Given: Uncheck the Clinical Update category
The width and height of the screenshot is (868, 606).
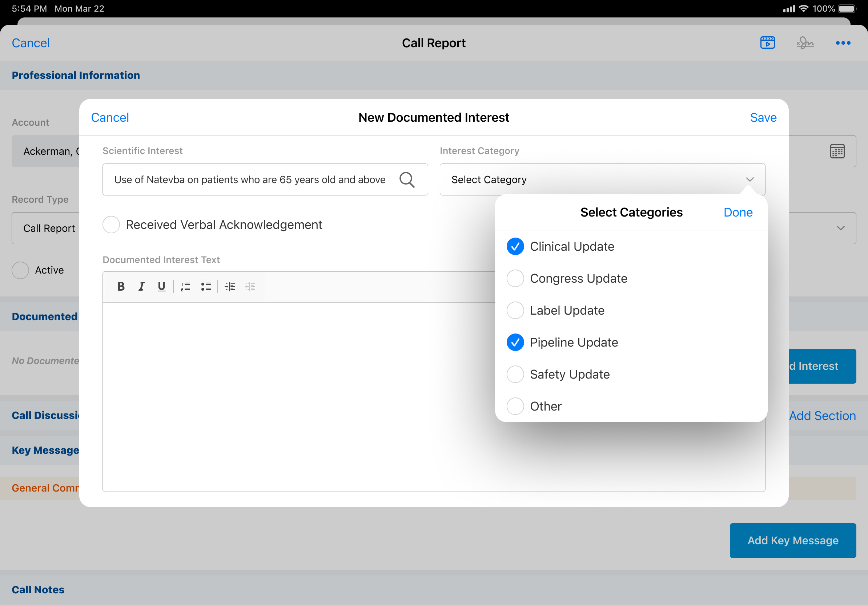Looking at the screenshot, I should click(x=515, y=246).
